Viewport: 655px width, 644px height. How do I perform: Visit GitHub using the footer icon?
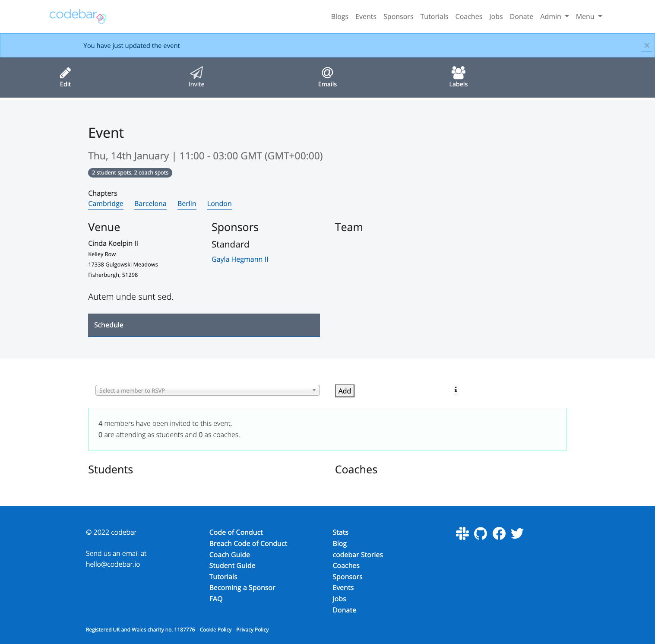(480, 533)
